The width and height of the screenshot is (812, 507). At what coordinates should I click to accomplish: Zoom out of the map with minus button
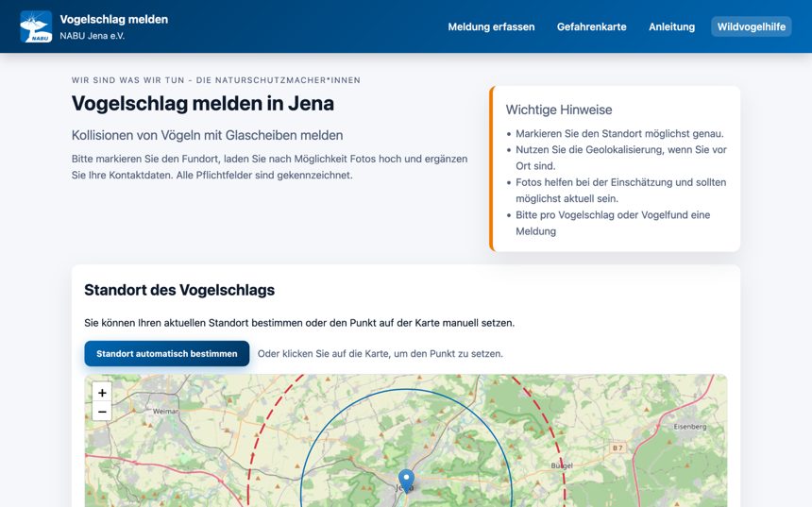click(102, 412)
